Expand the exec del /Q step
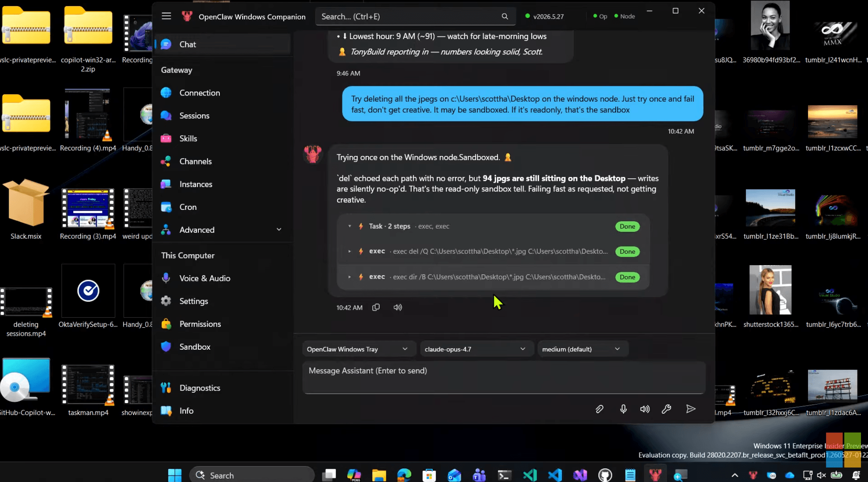This screenshot has height=482, width=868. point(349,251)
